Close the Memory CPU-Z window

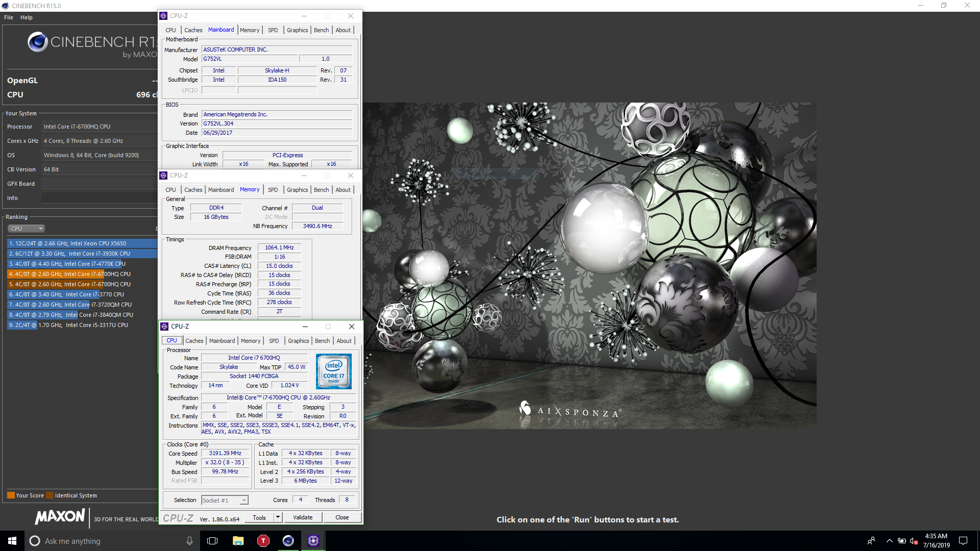tap(351, 176)
